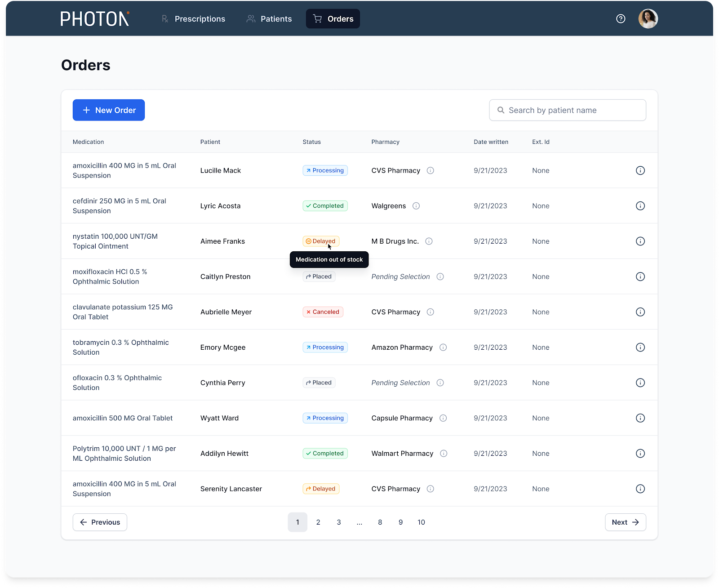
Task: Focus the Search by patient name field
Action: 568,110
